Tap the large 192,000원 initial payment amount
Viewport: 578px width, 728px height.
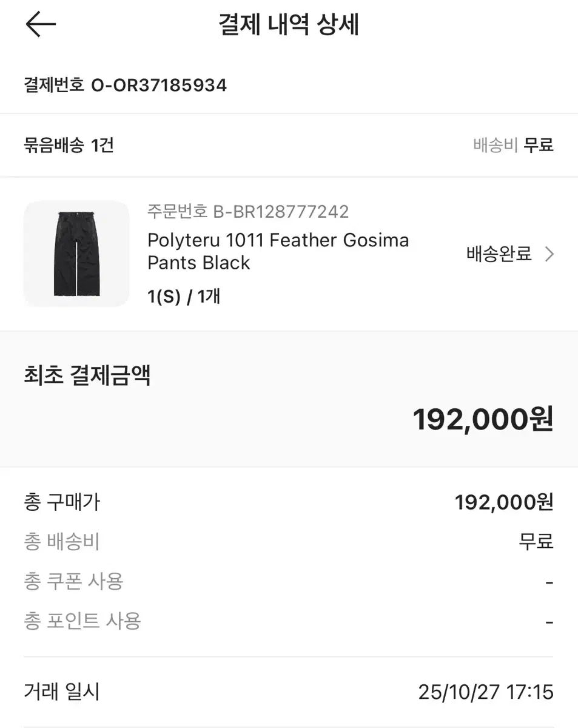(483, 419)
